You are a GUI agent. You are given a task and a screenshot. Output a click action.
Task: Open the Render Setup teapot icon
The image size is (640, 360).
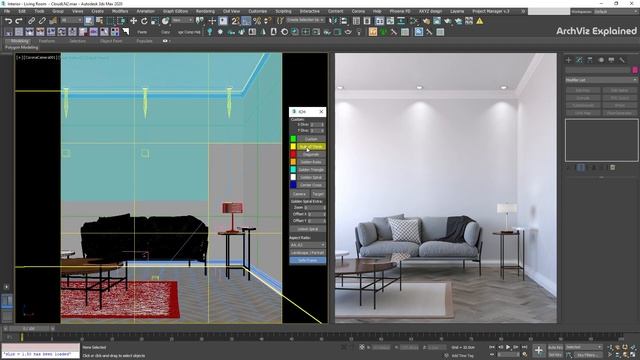(426, 20)
